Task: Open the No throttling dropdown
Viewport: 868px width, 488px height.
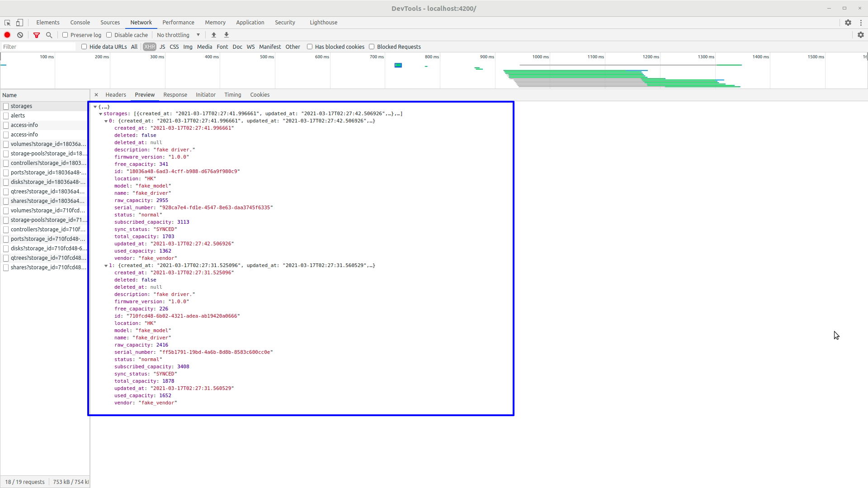Action: 178,35
